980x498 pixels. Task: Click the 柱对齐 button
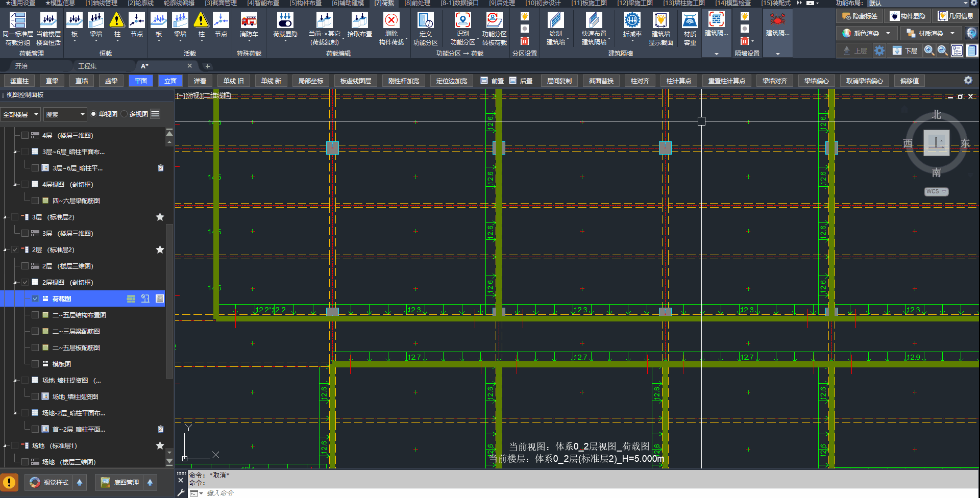click(x=640, y=81)
